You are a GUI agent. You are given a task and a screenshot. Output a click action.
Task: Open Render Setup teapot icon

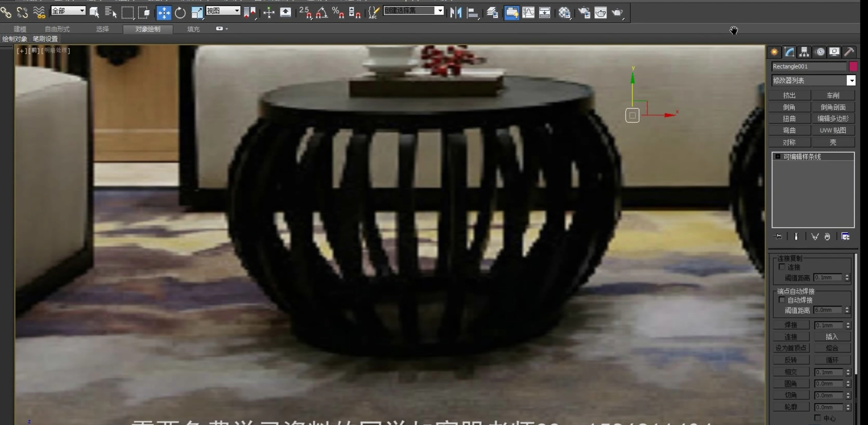pos(584,13)
